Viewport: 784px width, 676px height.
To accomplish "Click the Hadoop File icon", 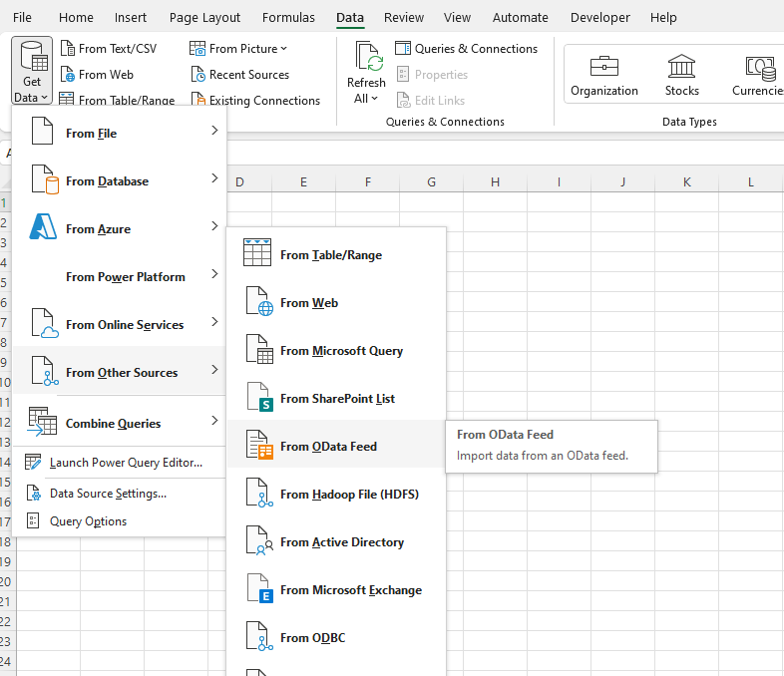I will tap(259, 493).
